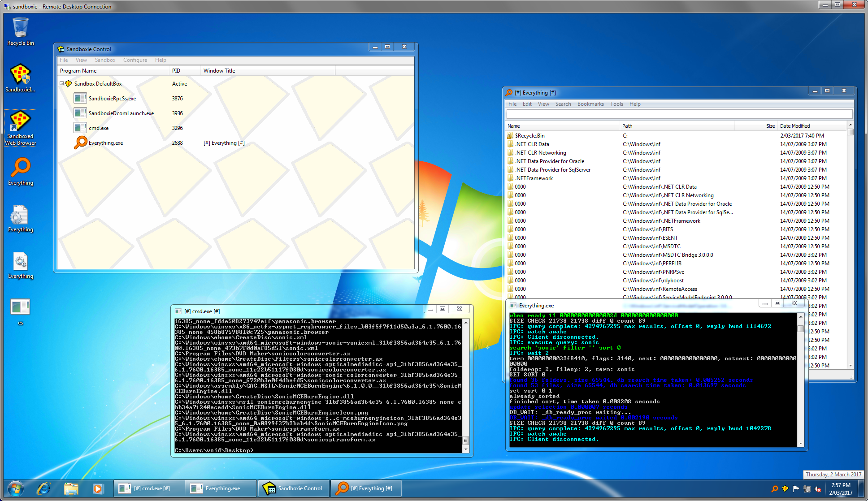Click the Everything.exe console title bar icon
The image size is (868, 501).
[x=513, y=306]
